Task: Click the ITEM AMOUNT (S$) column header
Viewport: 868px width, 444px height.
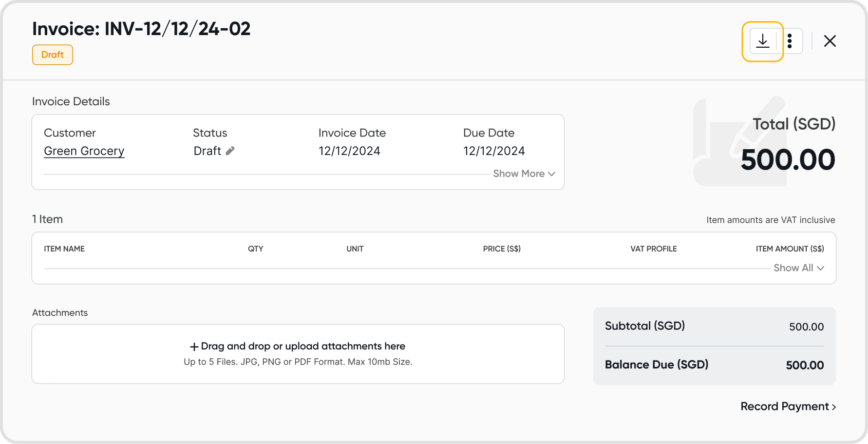Action: pyautogui.click(x=790, y=249)
